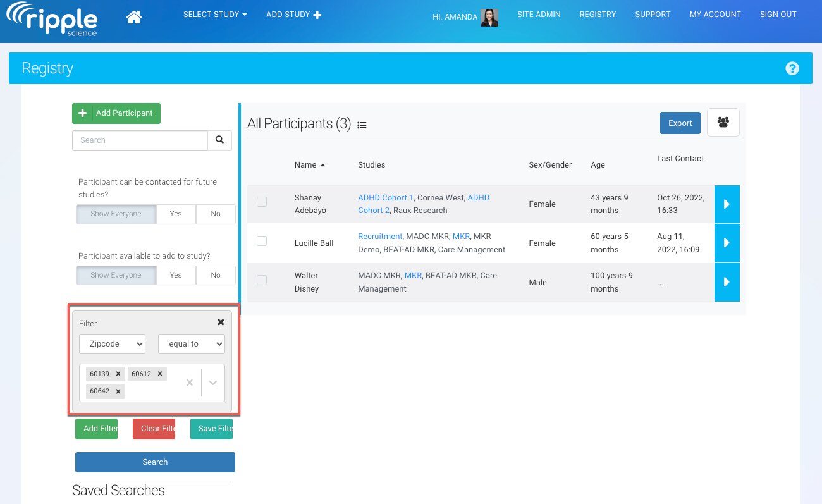Open Site Admin in the navigation bar
The height and width of the screenshot is (504, 822).
pos(539,15)
